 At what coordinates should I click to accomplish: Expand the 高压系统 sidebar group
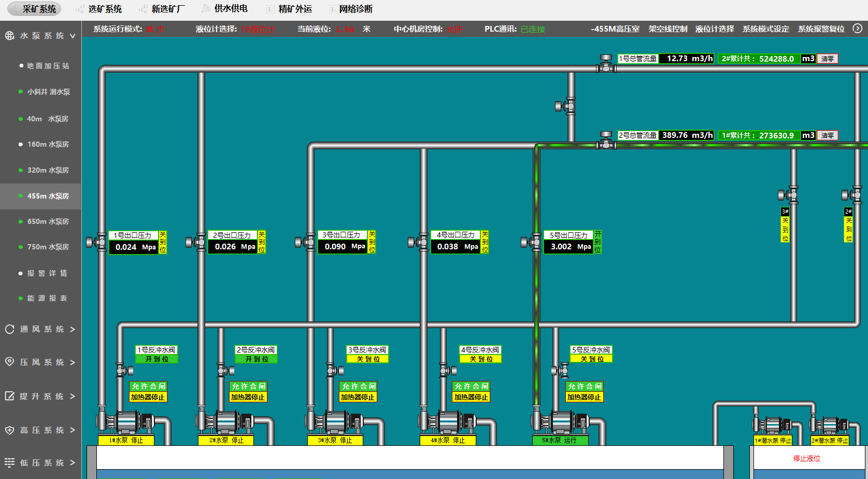click(x=40, y=430)
